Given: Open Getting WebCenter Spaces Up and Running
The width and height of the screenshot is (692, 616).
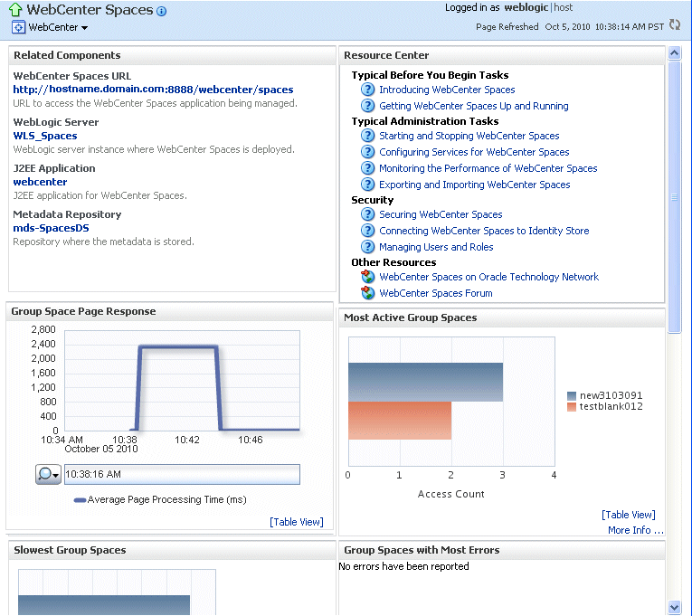Looking at the screenshot, I should point(474,106).
